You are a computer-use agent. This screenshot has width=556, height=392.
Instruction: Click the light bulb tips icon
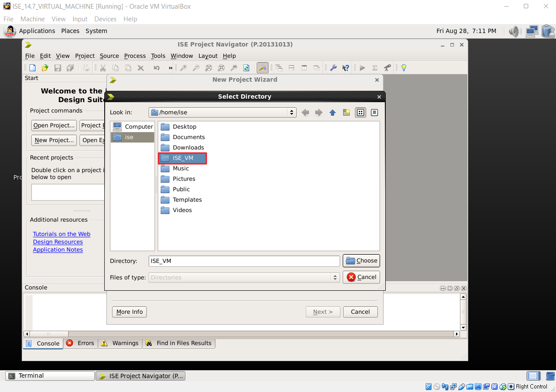pyautogui.click(x=404, y=68)
